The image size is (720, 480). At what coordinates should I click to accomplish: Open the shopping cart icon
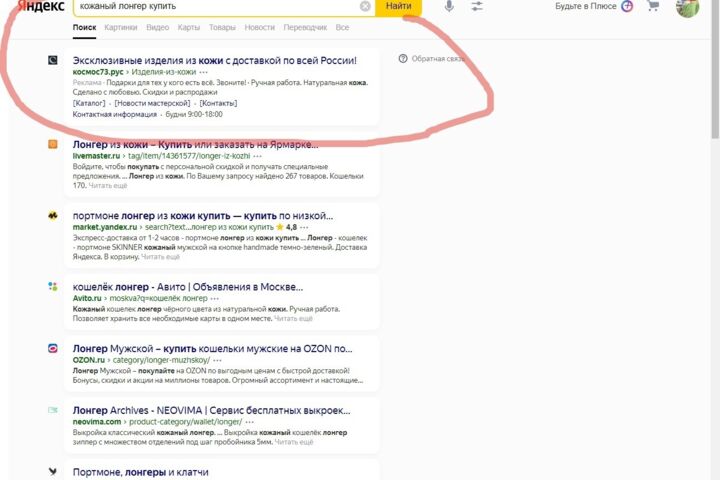coord(653,6)
